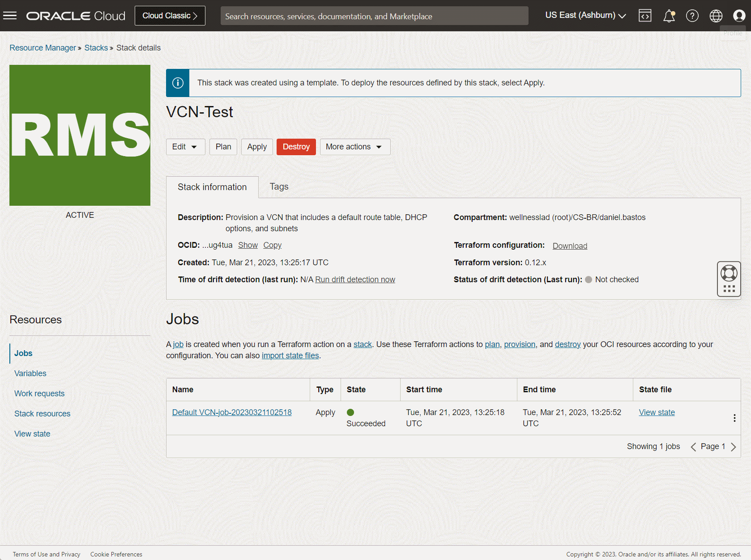Select the Stack information tab
This screenshot has width=751, height=560.
tap(212, 187)
